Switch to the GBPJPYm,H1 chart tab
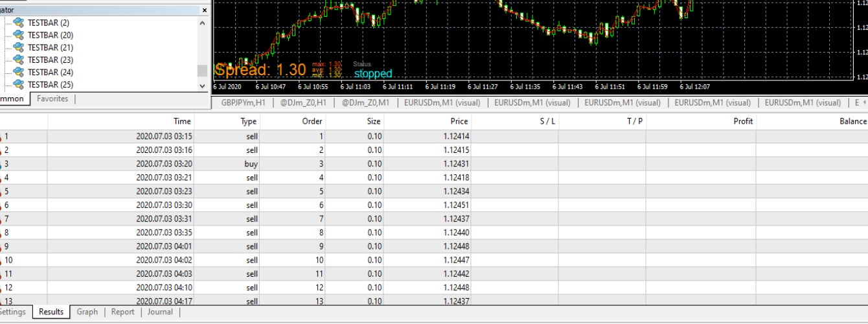868x324 pixels. (x=244, y=102)
